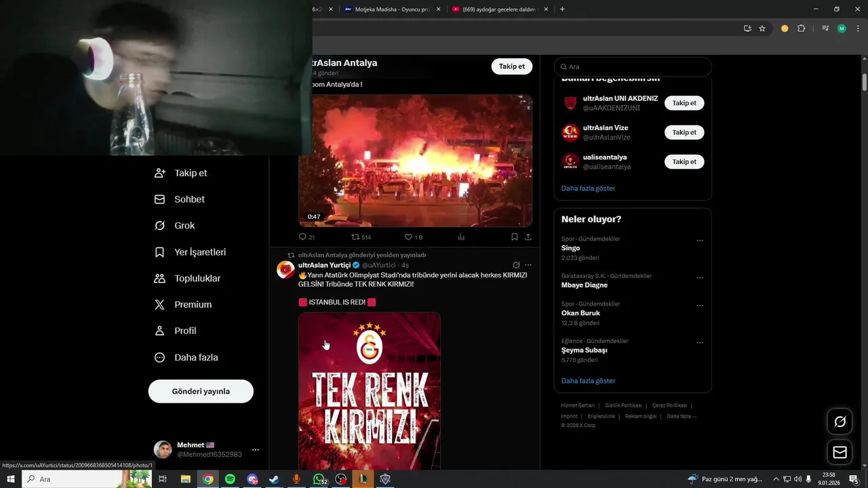Open more options for Okan Buruk trend

point(700,306)
